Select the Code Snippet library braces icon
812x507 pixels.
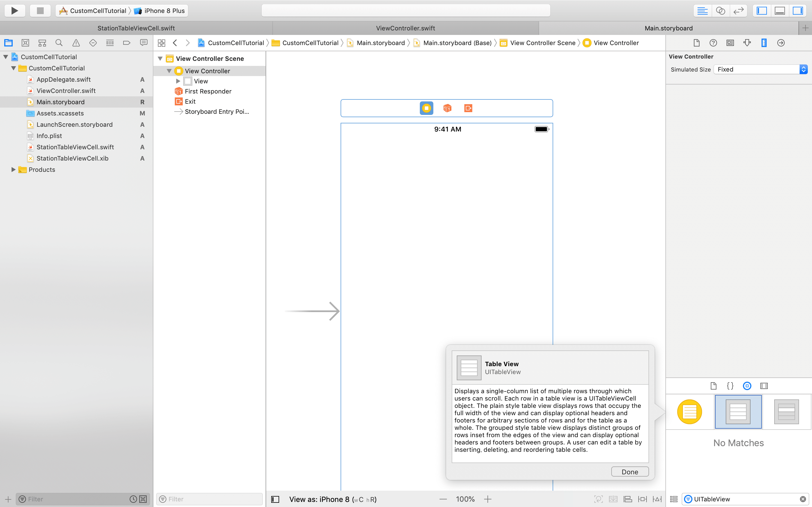click(730, 386)
